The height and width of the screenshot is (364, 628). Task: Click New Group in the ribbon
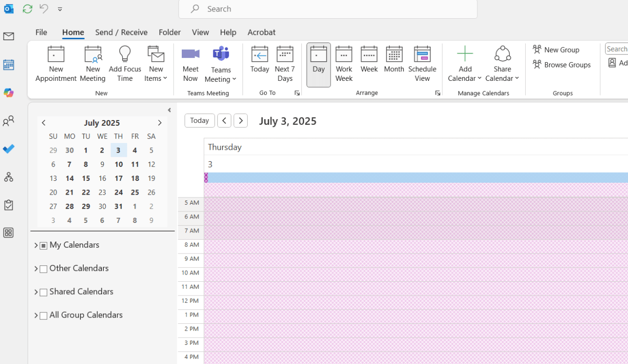[556, 50]
